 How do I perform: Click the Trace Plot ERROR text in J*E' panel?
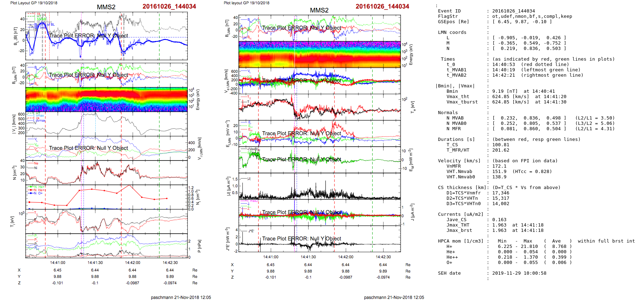click(x=302, y=239)
